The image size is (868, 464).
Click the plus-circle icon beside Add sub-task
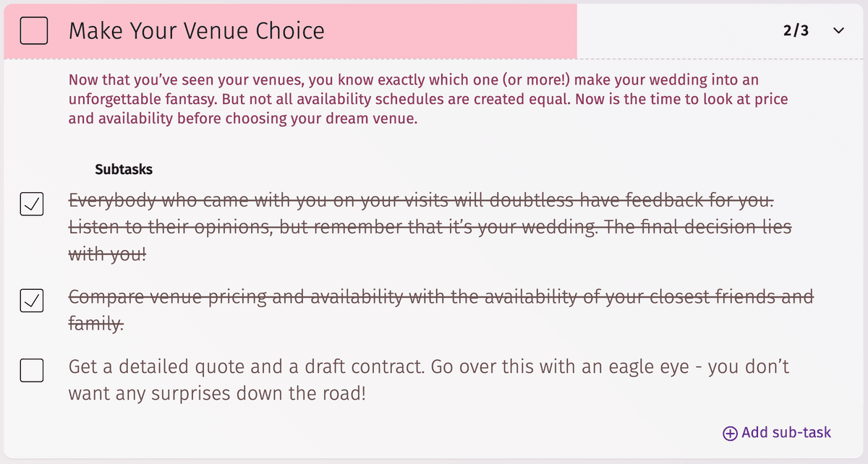pos(730,434)
